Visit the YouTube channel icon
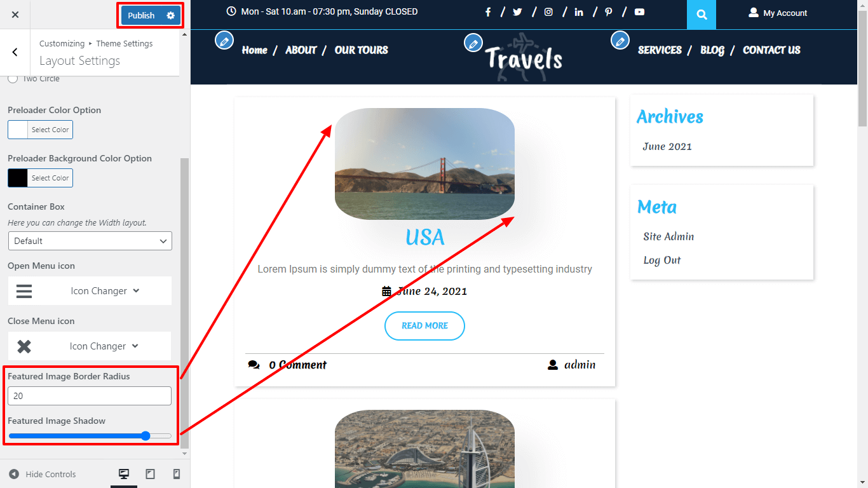Image resolution: width=868 pixels, height=488 pixels. coord(639,11)
